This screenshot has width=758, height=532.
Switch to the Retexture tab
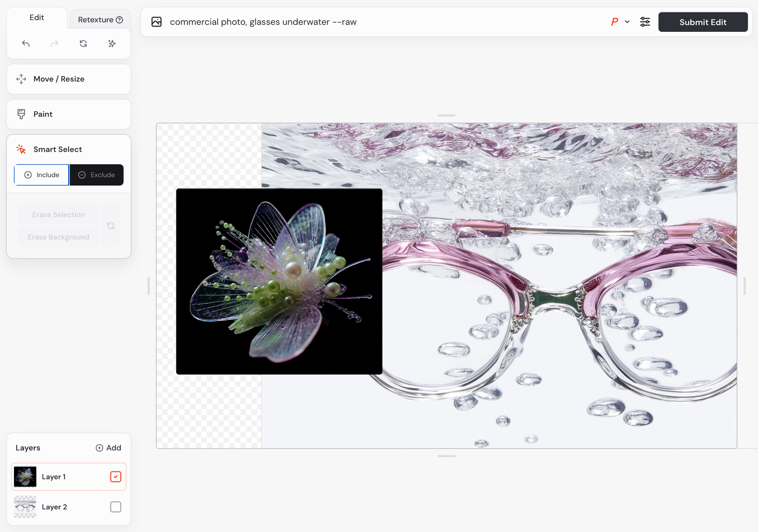[96, 20]
